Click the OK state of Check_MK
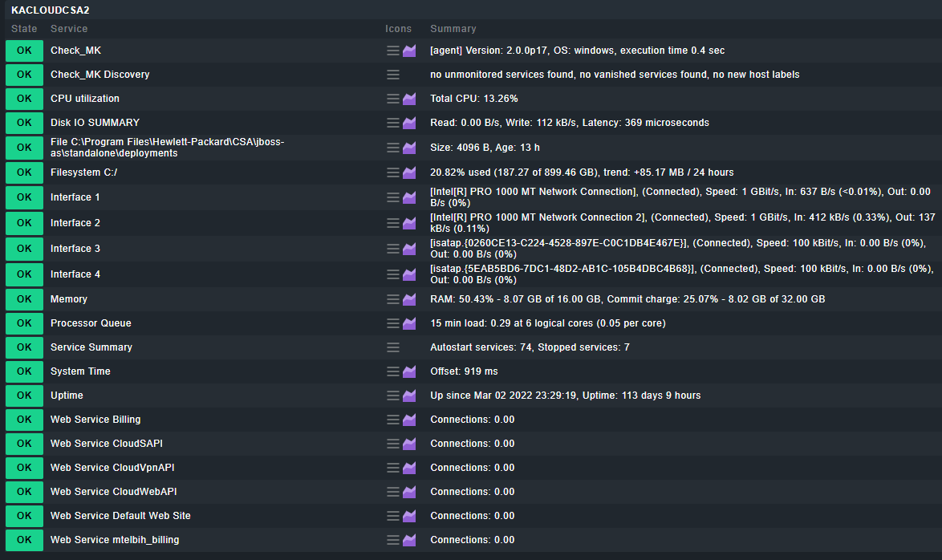This screenshot has width=942, height=560. (25, 51)
